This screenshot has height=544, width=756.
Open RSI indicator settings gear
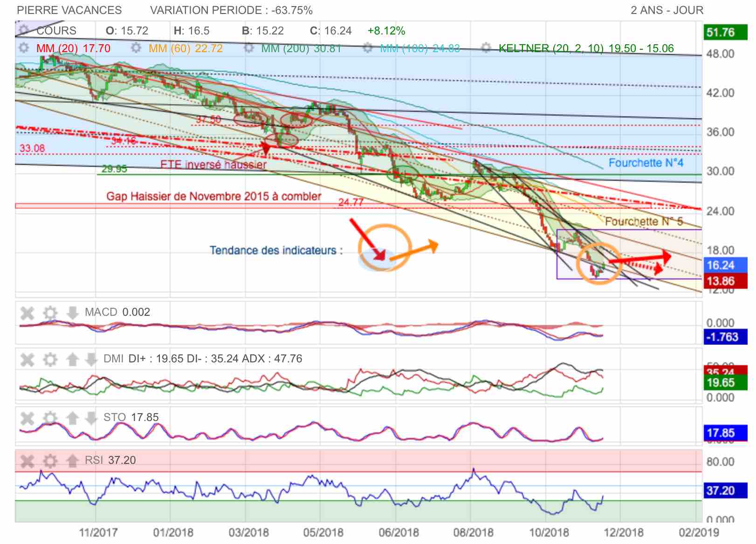coord(50,461)
